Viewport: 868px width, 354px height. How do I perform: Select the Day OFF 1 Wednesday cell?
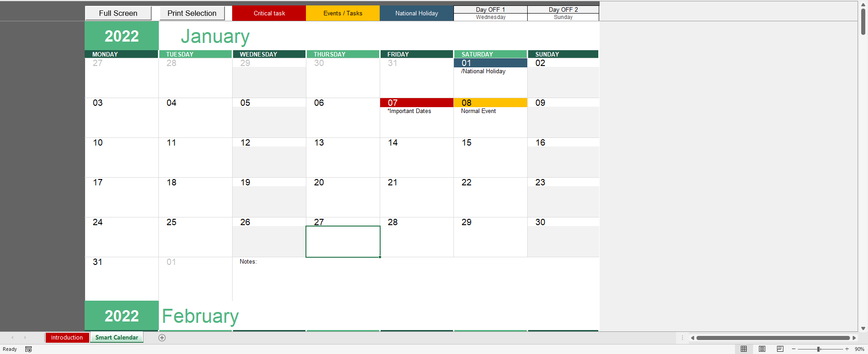491,17
